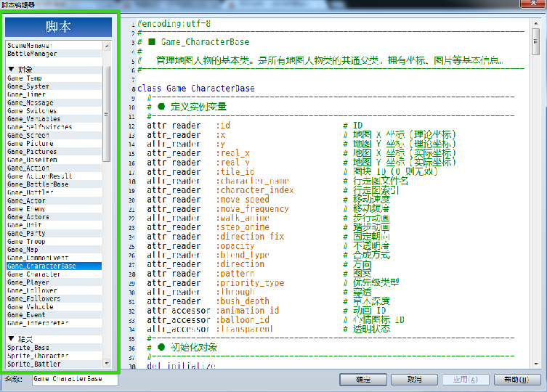
Task: Select Game_Timer script entry
Action: click(54, 94)
